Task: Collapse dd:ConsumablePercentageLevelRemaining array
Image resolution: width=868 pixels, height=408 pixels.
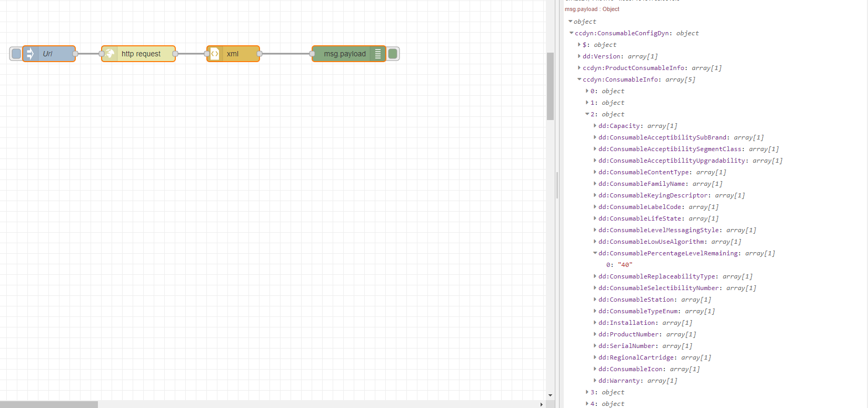Action: (x=595, y=253)
